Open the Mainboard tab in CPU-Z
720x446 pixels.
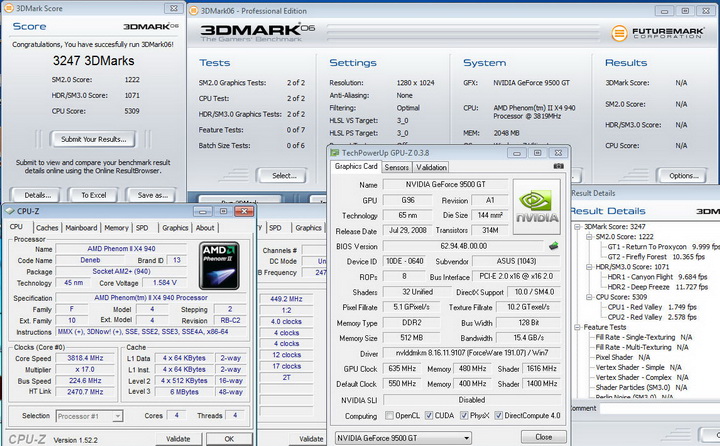81,228
